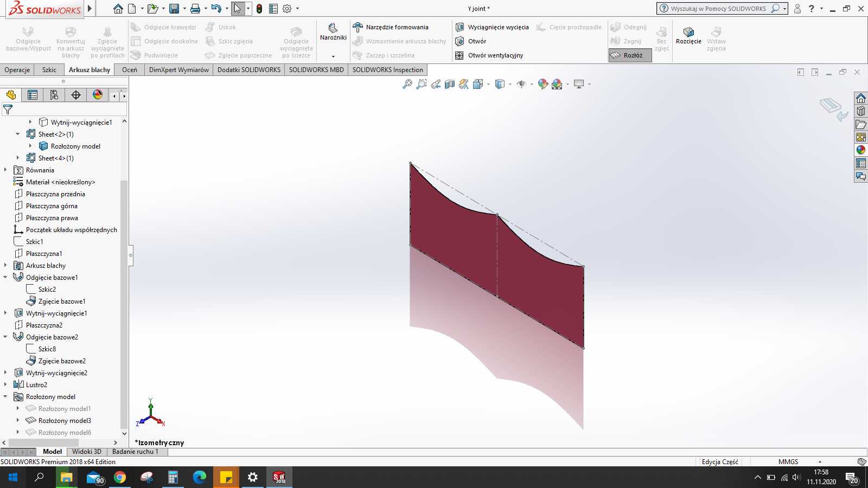868x488 pixels.
Task: Expand the Narożniki dropdown arrow
Action: pyautogui.click(x=333, y=56)
